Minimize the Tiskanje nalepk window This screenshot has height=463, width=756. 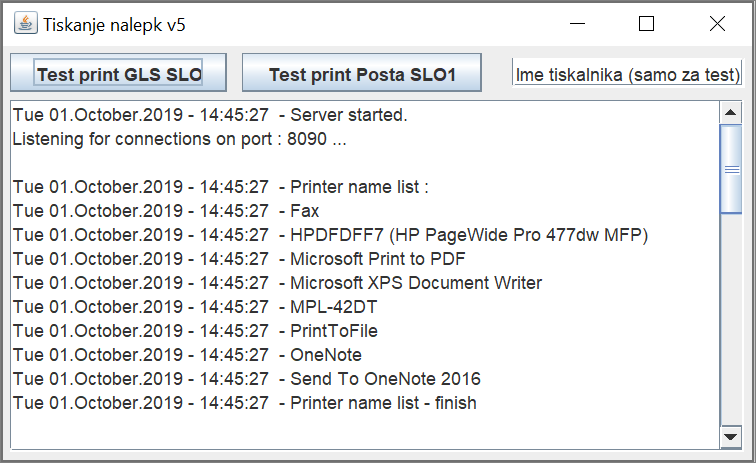tap(577, 24)
